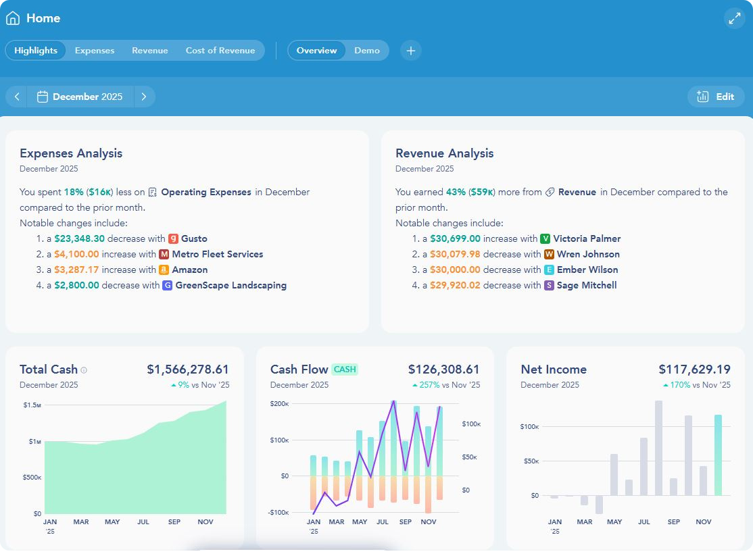Image resolution: width=753 pixels, height=560 pixels.
Task: Switch to the Expenses tab
Action: (95, 51)
